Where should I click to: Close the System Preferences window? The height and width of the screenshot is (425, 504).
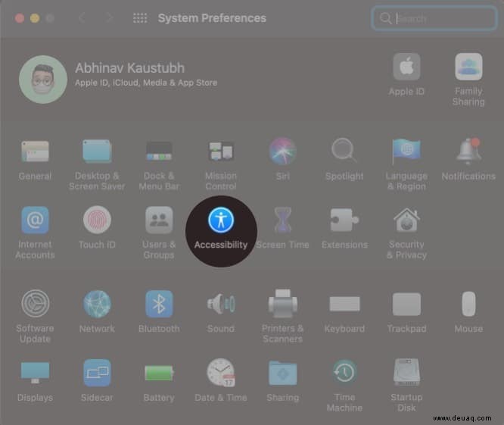tap(20, 18)
